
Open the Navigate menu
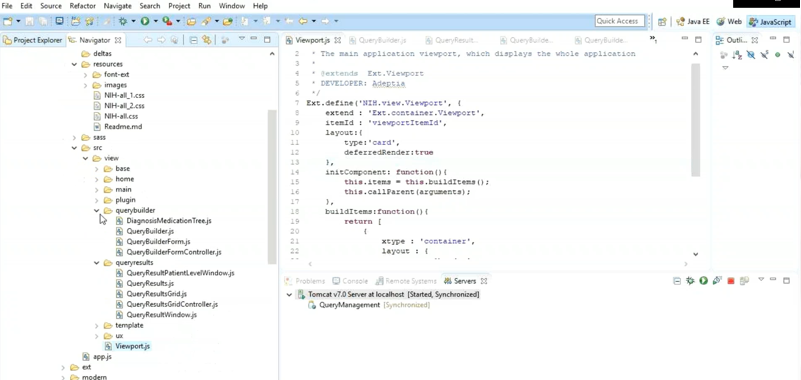(117, 6)
